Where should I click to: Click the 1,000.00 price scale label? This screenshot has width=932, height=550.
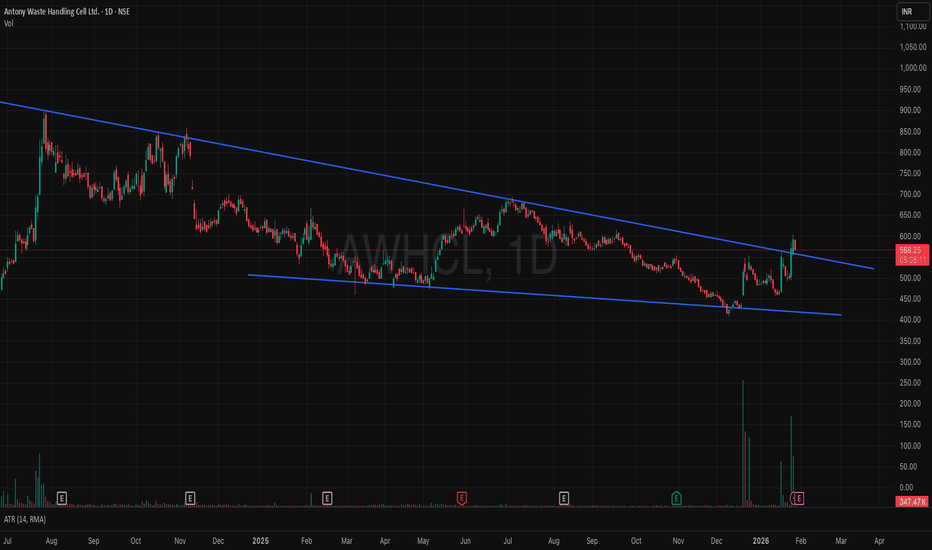click(x=913, y=68)
